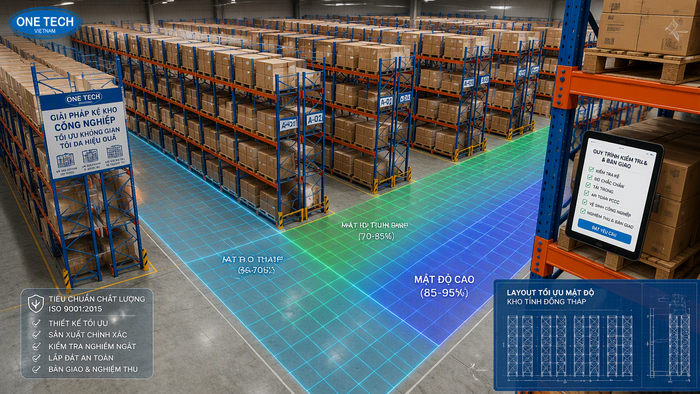Toggle the Tải Trọng checkbox on the tablet
The image size is (700, 394).
pyautogui.click(x=588, y=185)
